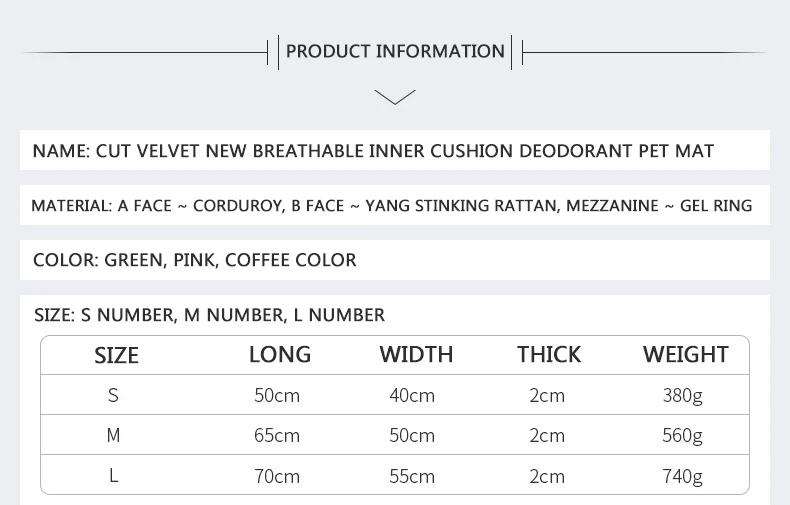Click the 65cm length cell
Viewport: 790px width, 505px height.
pos(277,435)
